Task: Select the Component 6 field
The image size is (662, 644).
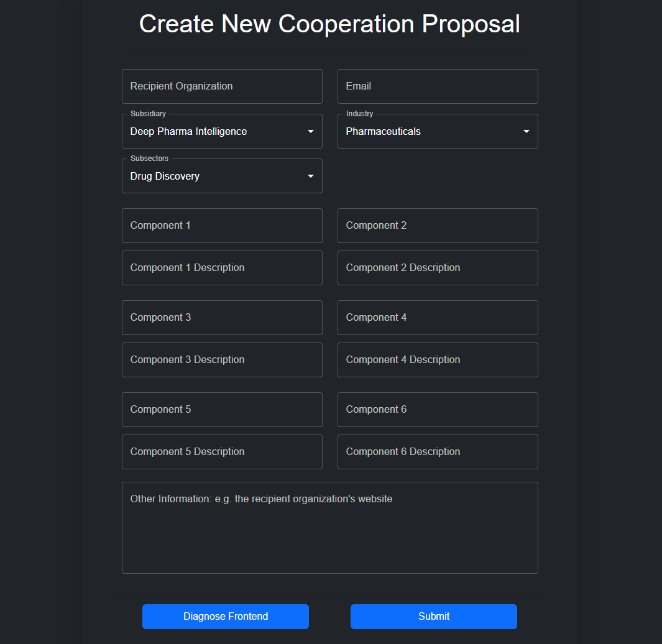Action: (437, 410)
